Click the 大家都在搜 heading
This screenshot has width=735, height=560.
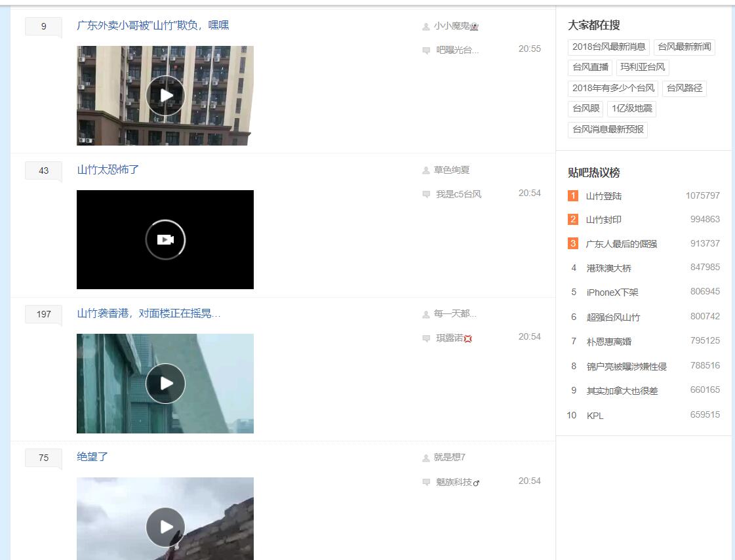594,26
